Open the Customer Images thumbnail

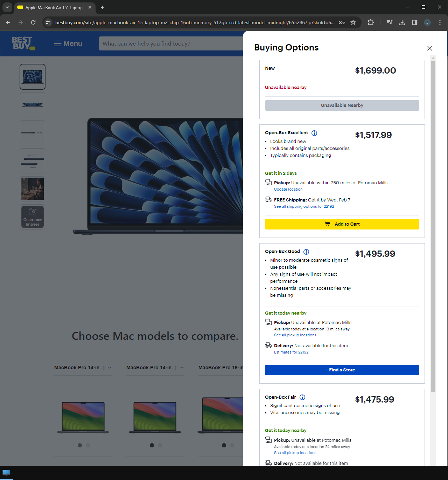click(x=33, y=217)
